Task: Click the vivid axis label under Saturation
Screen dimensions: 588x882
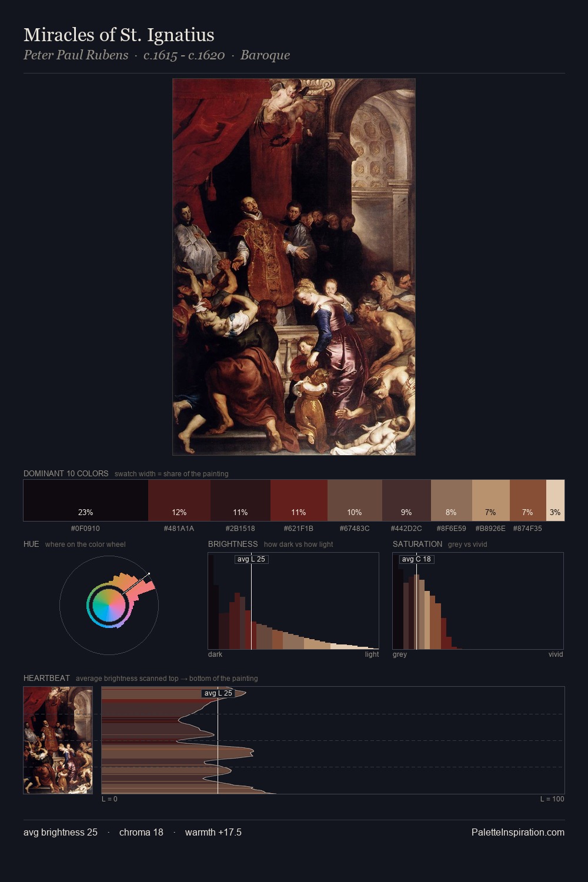Action: point(556,654)
